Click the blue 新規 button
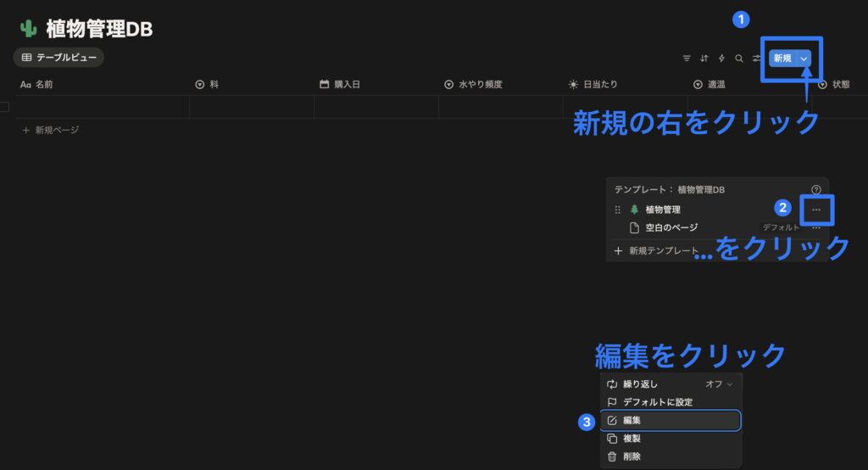Screen dimensions: 868x470 782,59
